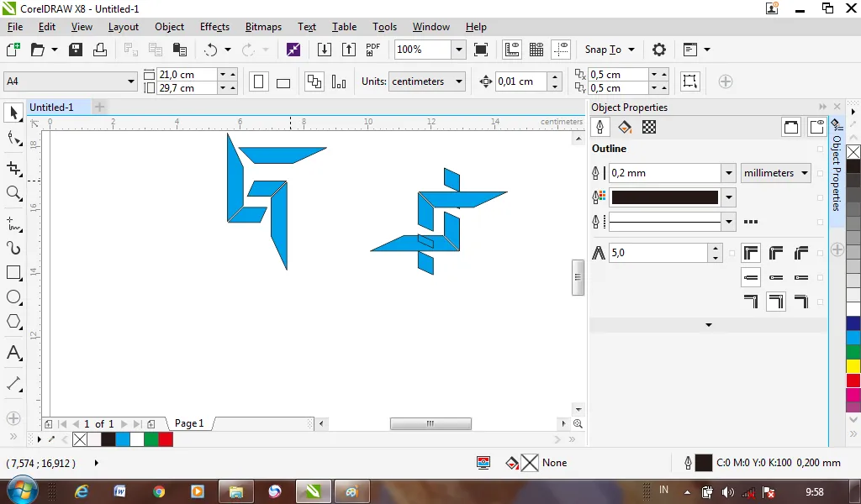Open the Windows Start button
Viewport: 861px width, 504px height.
(21, 491)
